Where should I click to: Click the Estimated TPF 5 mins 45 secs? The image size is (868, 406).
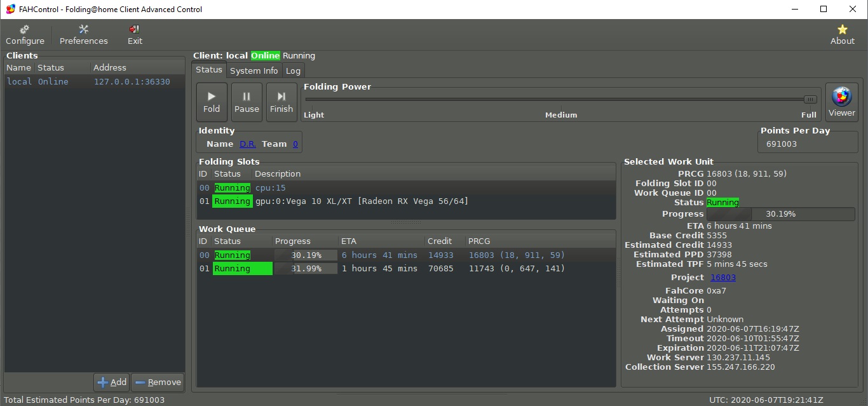(737, 264)
